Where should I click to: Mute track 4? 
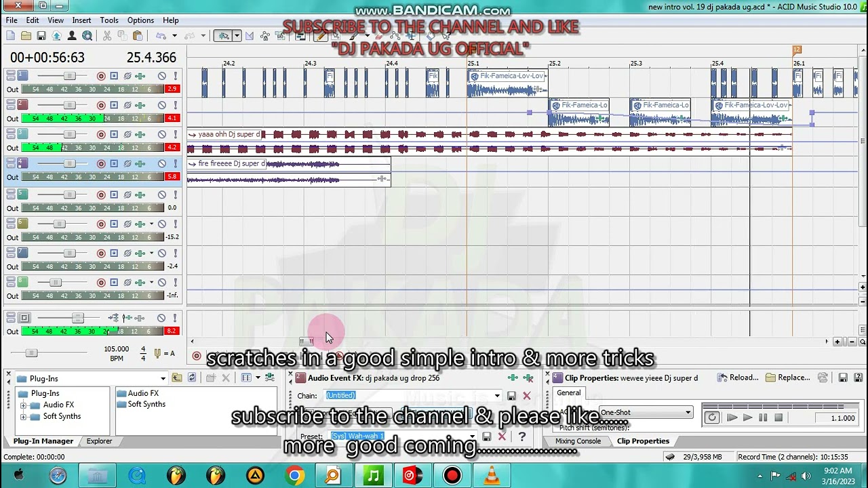coord(162,163)
